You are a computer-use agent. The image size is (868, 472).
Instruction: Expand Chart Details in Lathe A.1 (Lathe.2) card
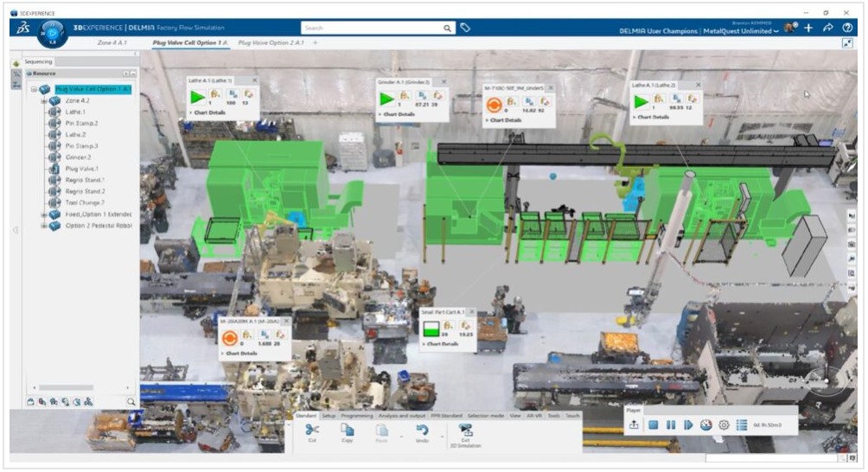click(652, 118)
